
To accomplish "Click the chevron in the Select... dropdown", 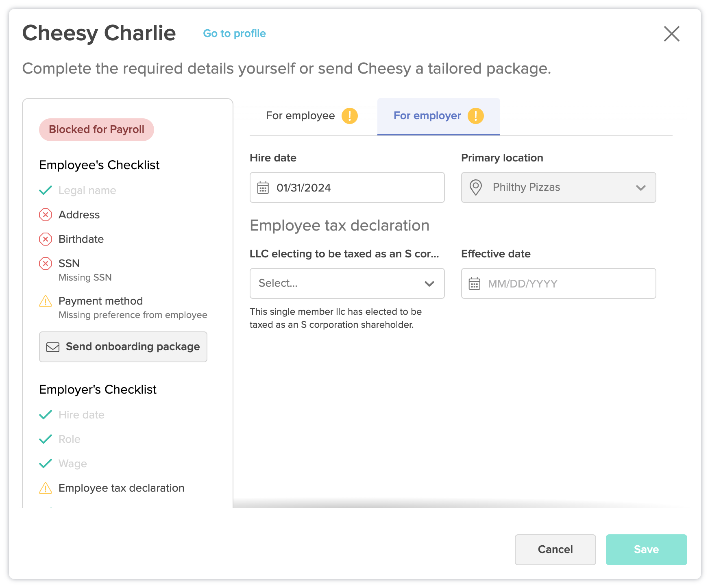I will pyautogui.click(x=429, y=284).
